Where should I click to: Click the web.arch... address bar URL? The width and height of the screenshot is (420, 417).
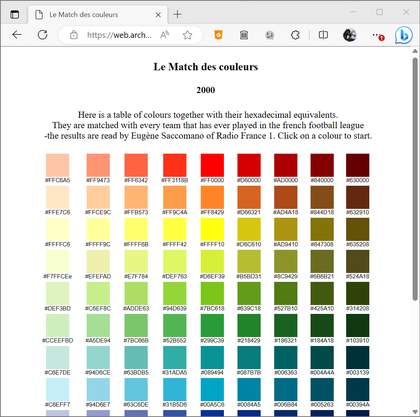click(x=119, y=35)
